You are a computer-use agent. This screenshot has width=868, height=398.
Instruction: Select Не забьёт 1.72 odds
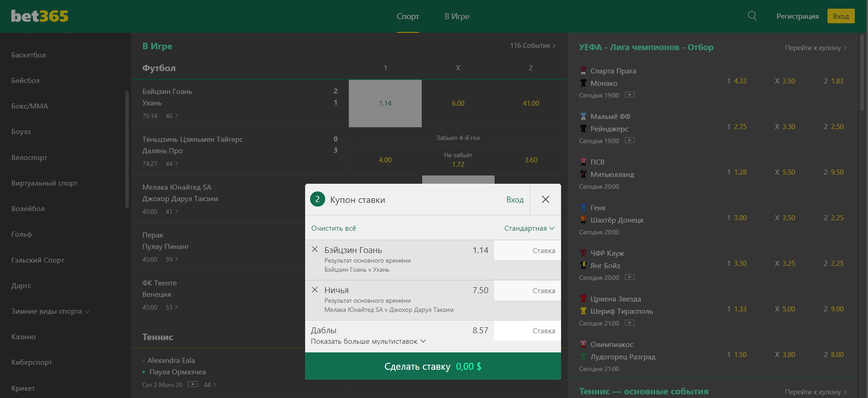(x=458, y=160)
